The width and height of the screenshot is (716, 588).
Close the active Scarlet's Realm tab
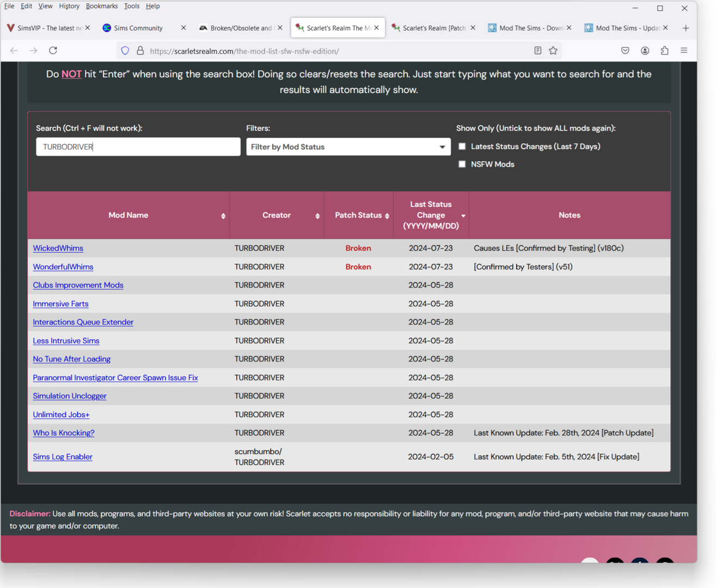(x=376, y=28)
